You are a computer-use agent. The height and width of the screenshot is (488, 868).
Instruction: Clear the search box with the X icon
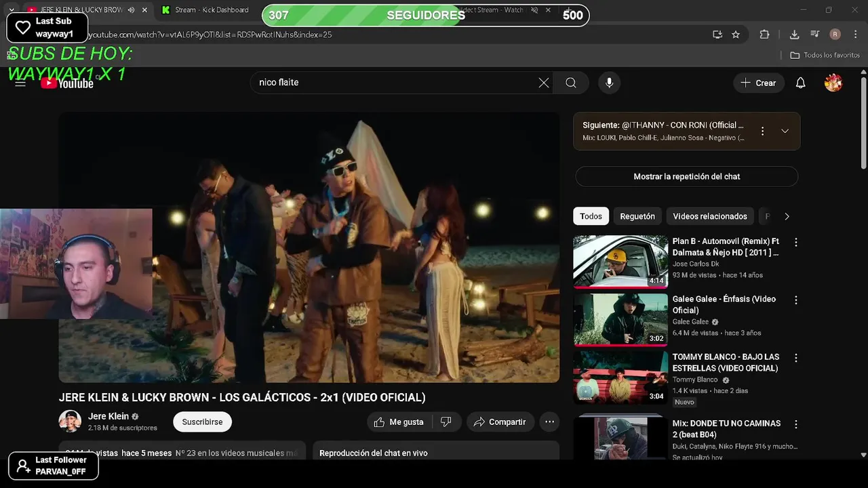[x=544, y=83]
